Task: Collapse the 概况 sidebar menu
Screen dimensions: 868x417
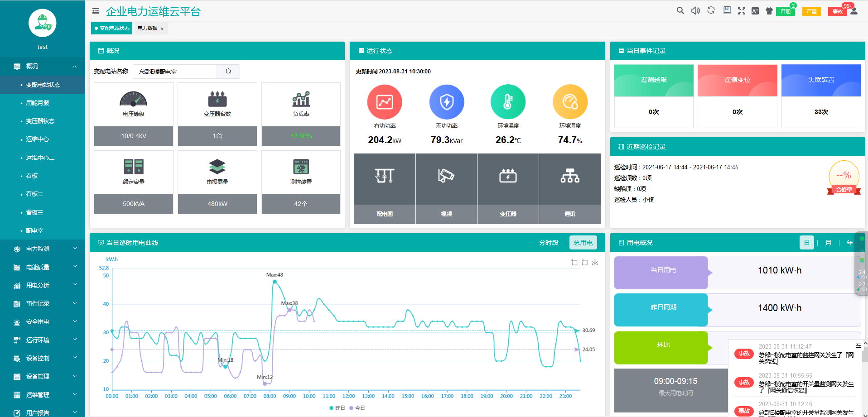Action: coord(43,66)
